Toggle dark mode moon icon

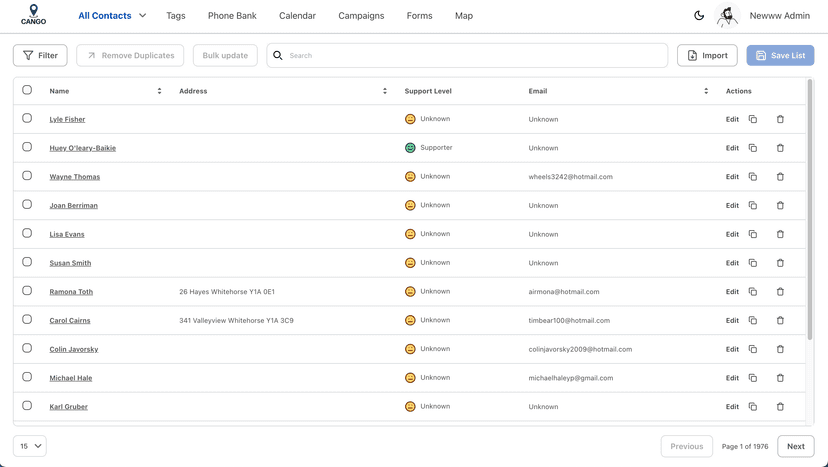click(x=699, y=16)
